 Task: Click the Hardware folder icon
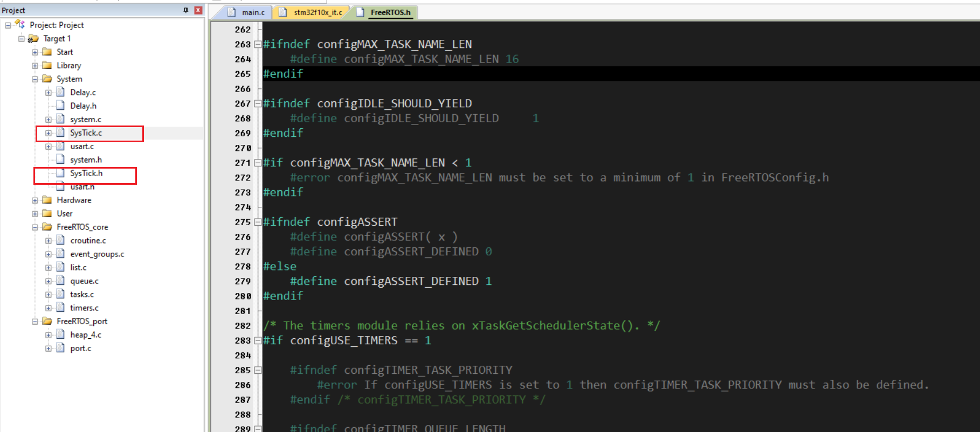point(47,200)
